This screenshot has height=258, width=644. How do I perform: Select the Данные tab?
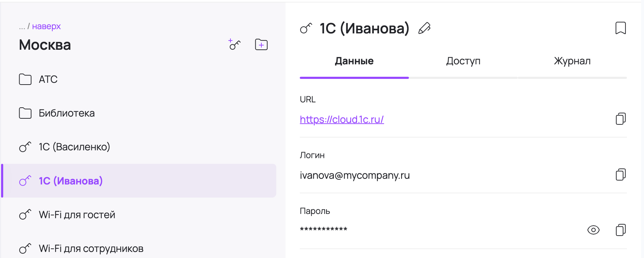point(354,61)
